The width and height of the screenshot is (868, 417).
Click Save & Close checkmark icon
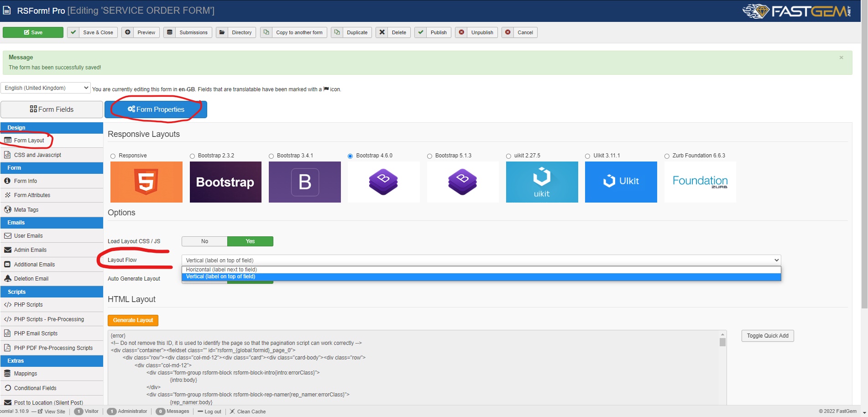coord(73,32)
